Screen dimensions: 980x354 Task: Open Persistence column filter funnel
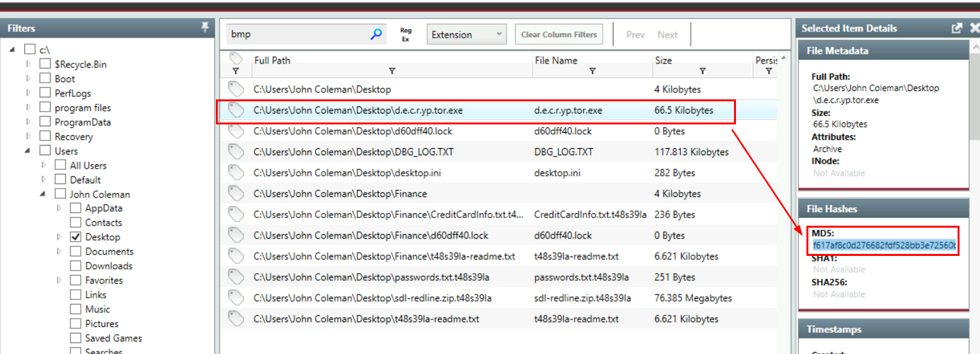pyautogui.click(x=769, y=71)
